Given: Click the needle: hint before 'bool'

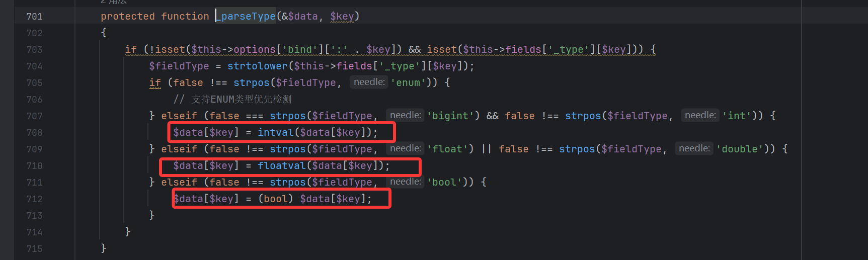Looking at the screenshot, I should coord(405,182).
